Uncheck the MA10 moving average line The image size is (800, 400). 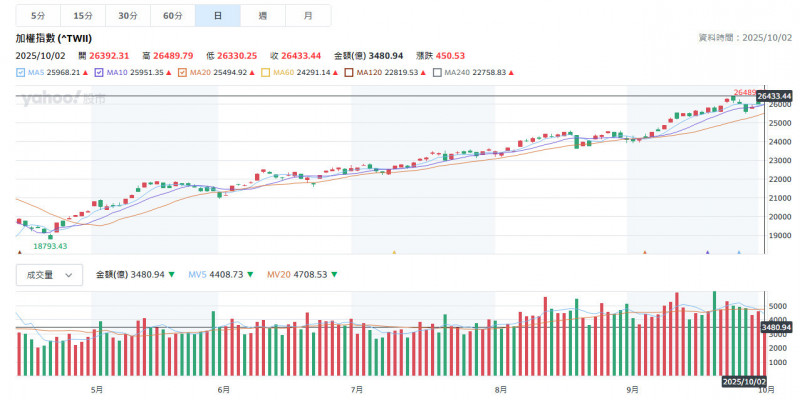100,72
